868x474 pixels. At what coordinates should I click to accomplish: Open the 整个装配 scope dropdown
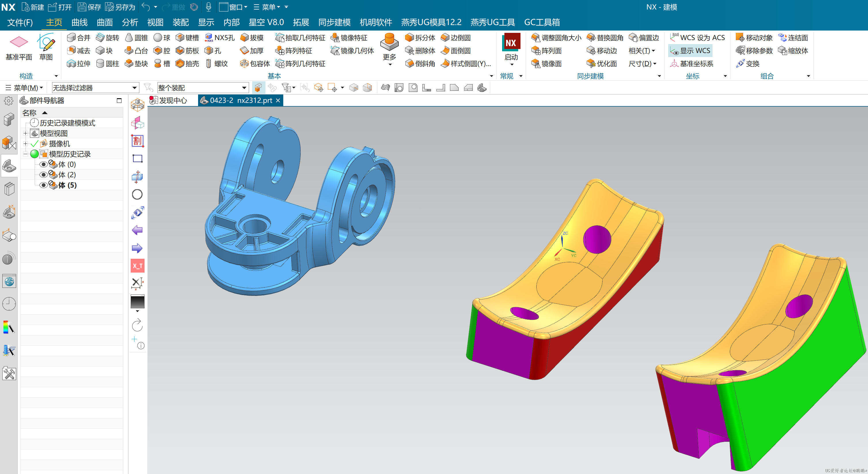(x=203, y=88)
